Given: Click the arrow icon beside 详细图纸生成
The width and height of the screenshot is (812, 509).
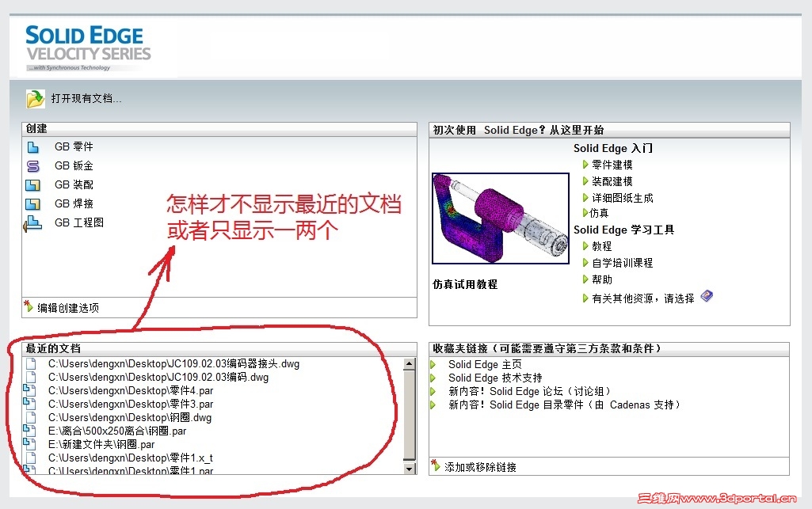Looking at the screenshot, I should [x=585, y=198].
